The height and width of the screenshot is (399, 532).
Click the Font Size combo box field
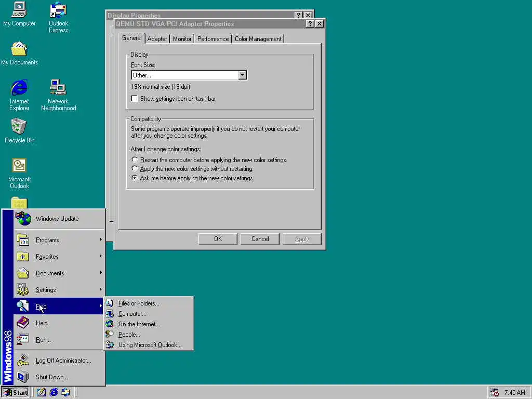[x=189, y=75]
